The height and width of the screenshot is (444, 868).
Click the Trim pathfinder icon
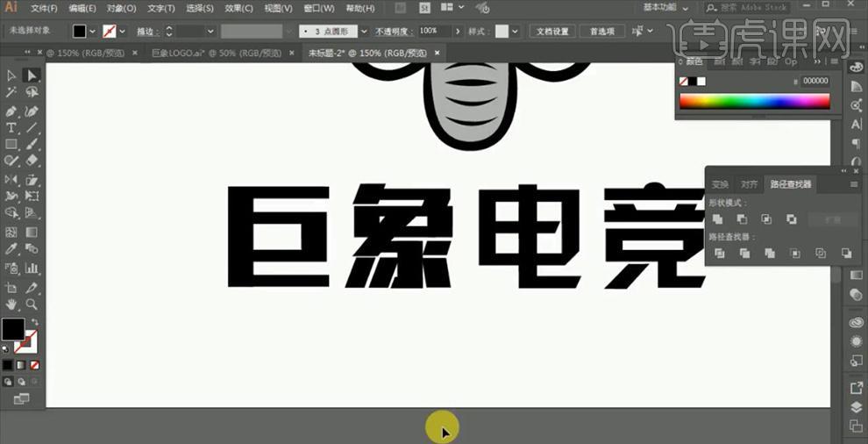coord(744,254)
